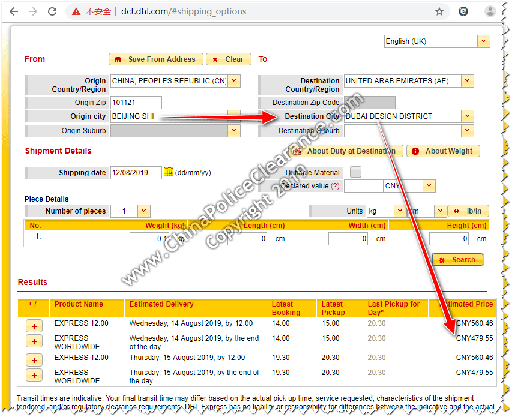Open the calendar date picker icon
The height and width of the screenshot is (420, 515).
tap(169, 172)
